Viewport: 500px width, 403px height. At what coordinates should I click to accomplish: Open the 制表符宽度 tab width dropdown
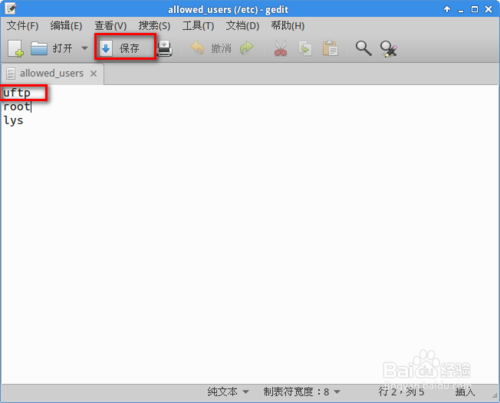[302, 392]
